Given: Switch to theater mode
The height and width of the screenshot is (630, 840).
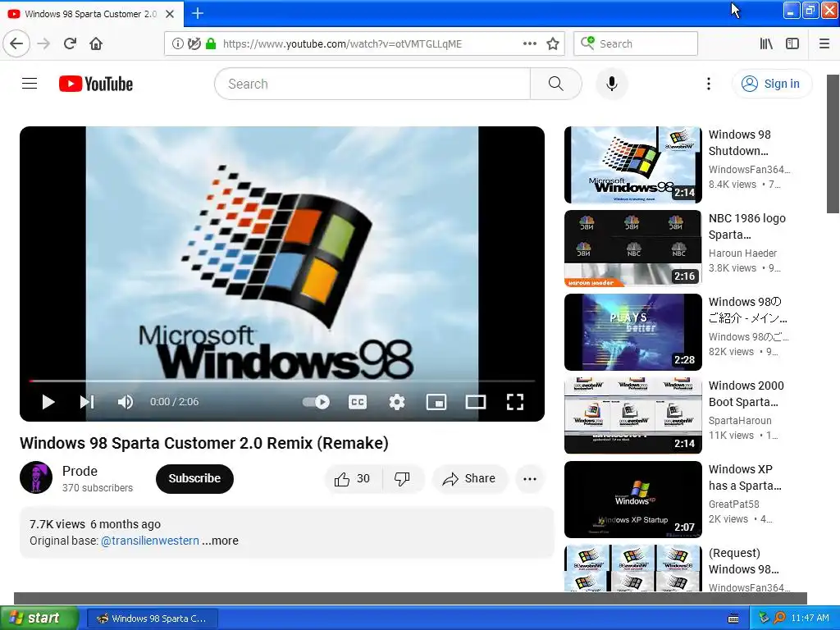Looking at the screenshot, I should point(476,402).
